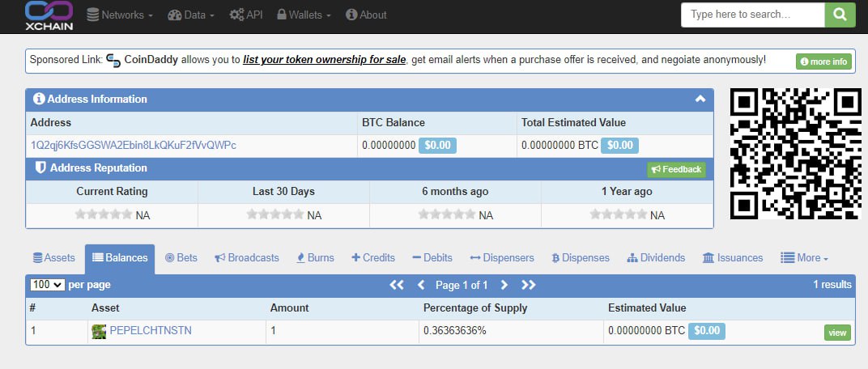Focus the search input field
The width and height of the screenshot is (868, 369).
point(752,15)
